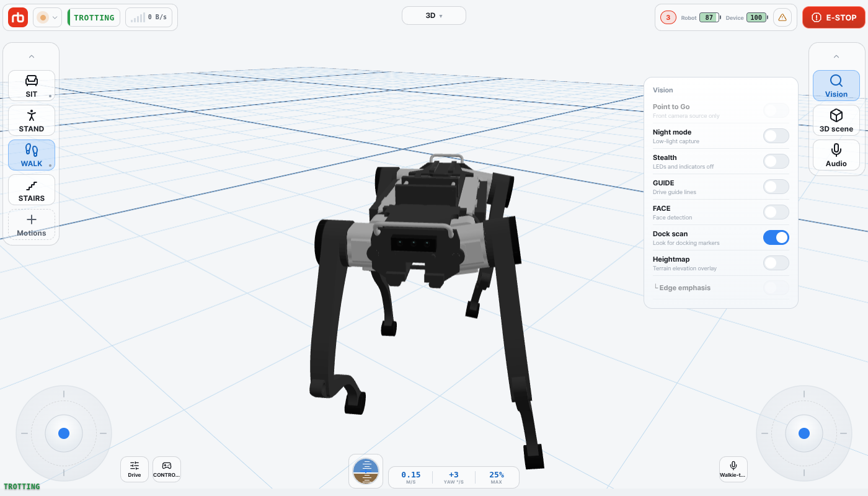Screen dimensions: 868x496
Task: Click the TROTTING state indicator in header
Action: tap(94, 17)
